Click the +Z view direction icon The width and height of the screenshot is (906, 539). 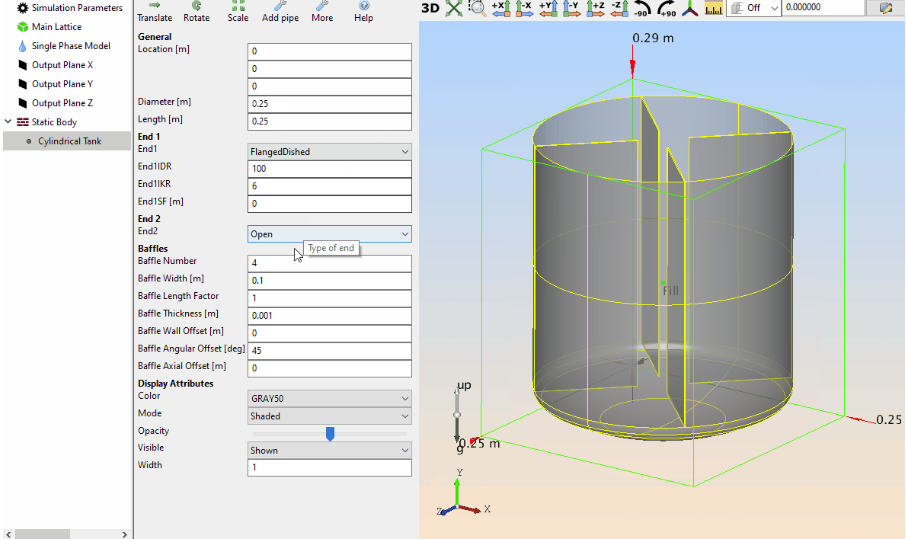pyautogui.click(x=596, y=8)
